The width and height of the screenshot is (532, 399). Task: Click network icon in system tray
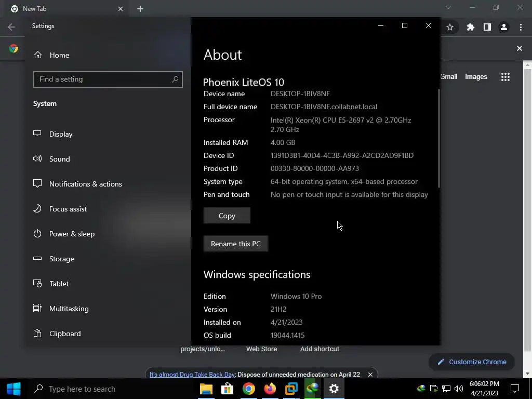click(x=446, y=389)
